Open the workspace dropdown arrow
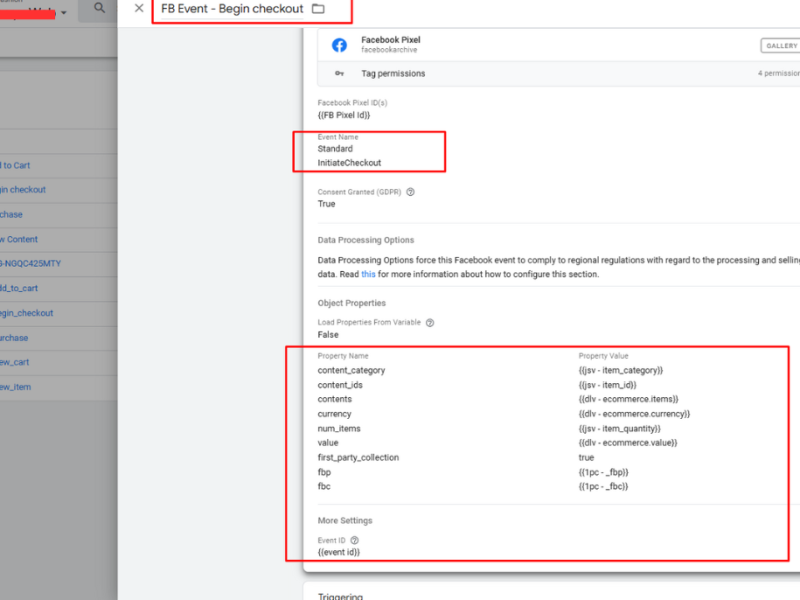 point(64,12)
